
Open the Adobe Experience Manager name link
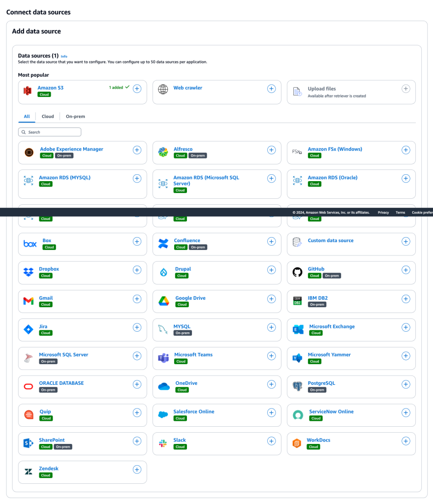(x=72, y=149)
